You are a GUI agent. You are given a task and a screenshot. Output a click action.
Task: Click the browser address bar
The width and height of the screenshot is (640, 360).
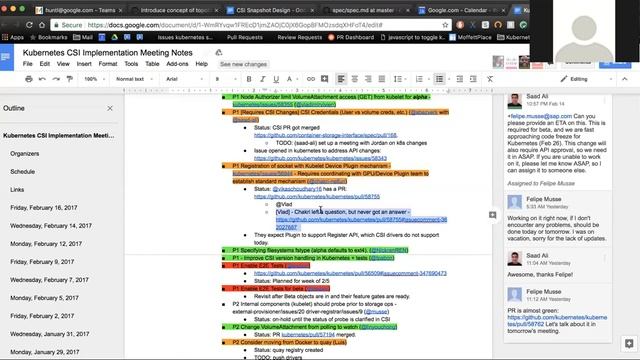click(251, 25)
